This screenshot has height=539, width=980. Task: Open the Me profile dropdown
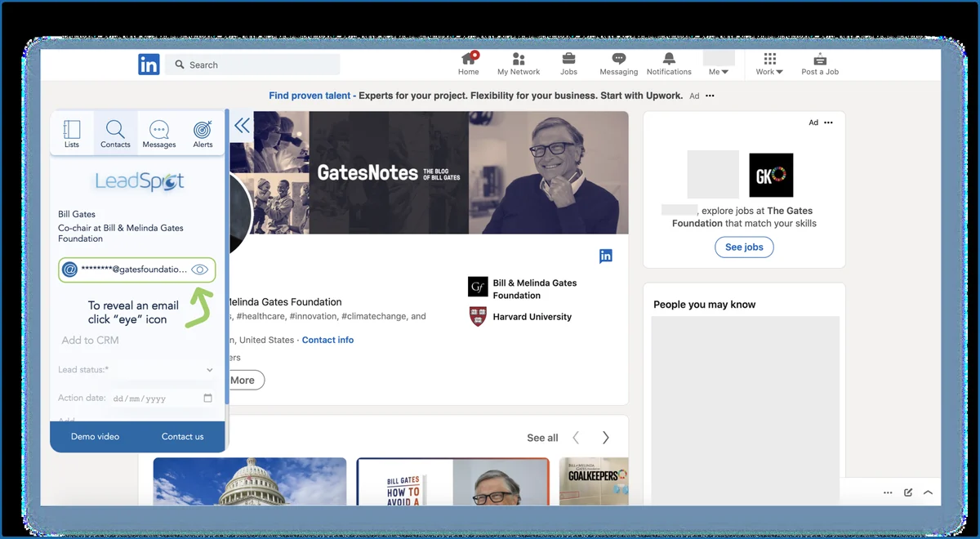719,64
